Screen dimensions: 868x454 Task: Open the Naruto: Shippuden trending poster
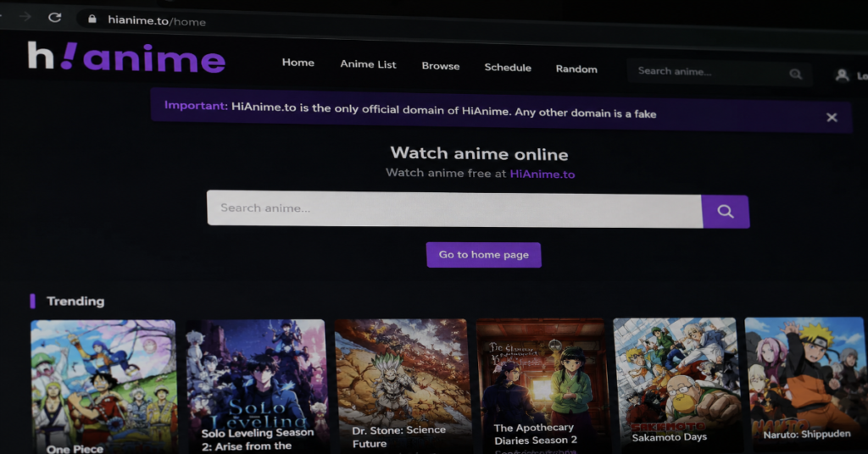804,385
